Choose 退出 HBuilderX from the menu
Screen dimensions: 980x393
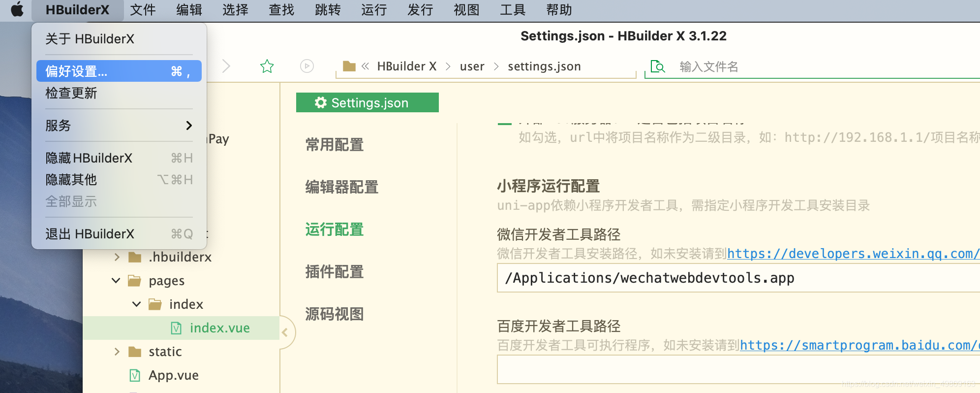(x=119, y=234)
